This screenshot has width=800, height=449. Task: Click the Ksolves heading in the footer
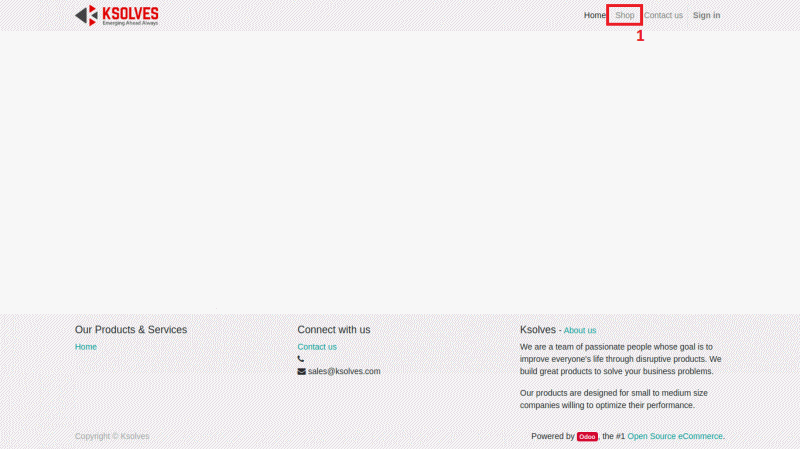pos(538,329)
